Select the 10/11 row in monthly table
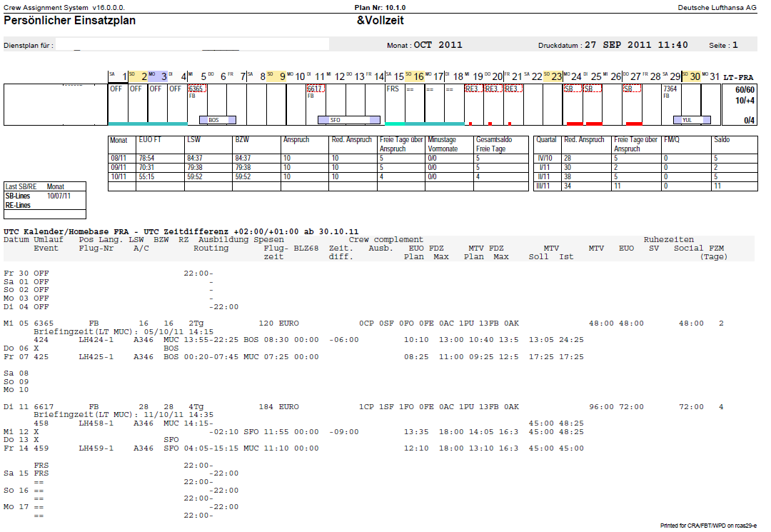 [x=318, y=177]
